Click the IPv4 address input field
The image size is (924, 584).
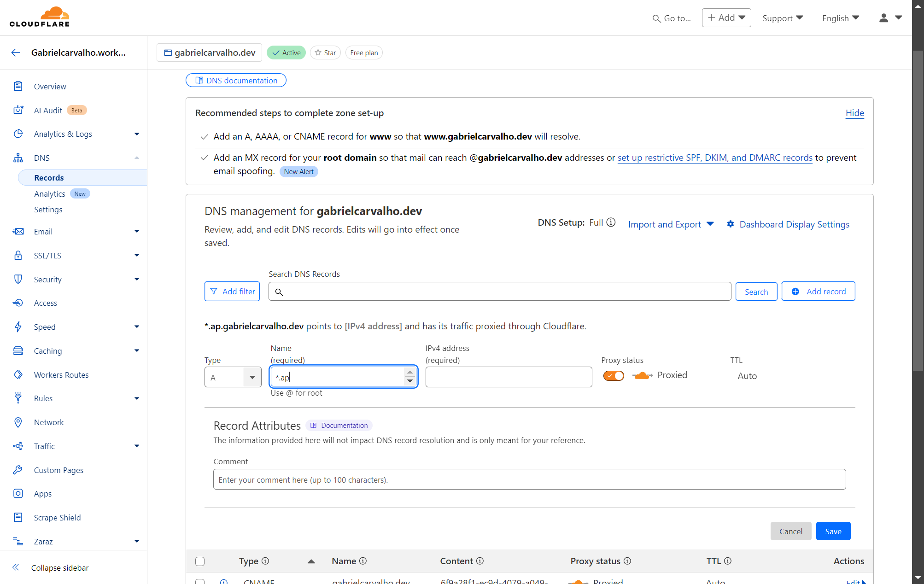pos(509,377)
